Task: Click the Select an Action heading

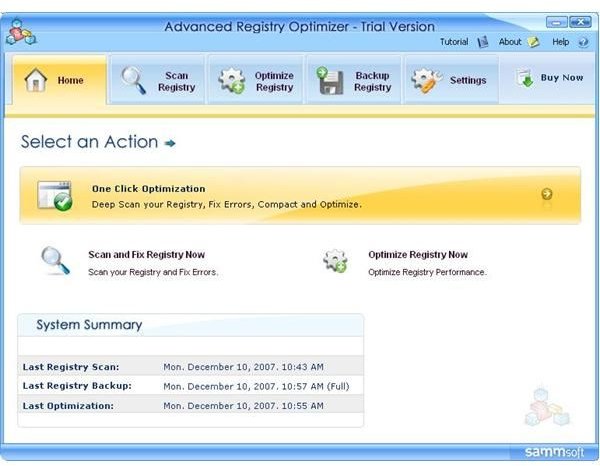Action: (x=90, y=142)
